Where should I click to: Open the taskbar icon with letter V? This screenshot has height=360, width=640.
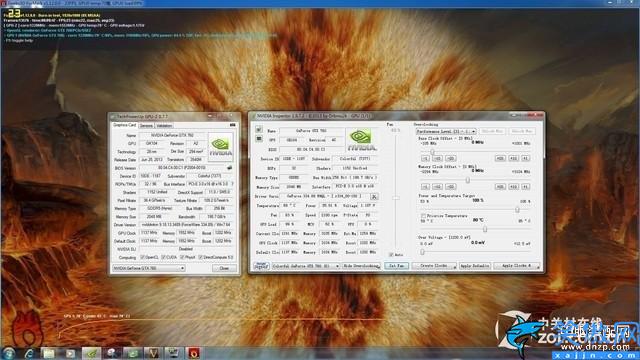[x=153, y=353]
